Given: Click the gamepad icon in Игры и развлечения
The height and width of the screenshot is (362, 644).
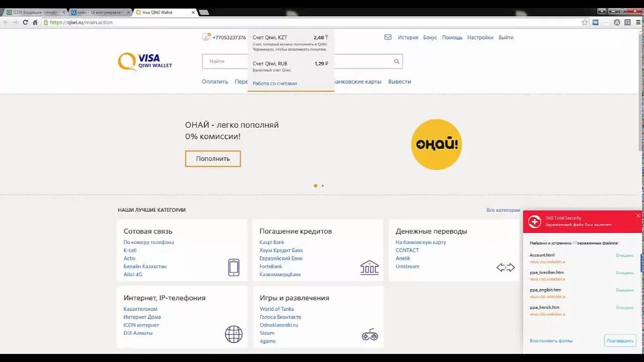Looking at the screenshot, I should [x=370, y=334].
